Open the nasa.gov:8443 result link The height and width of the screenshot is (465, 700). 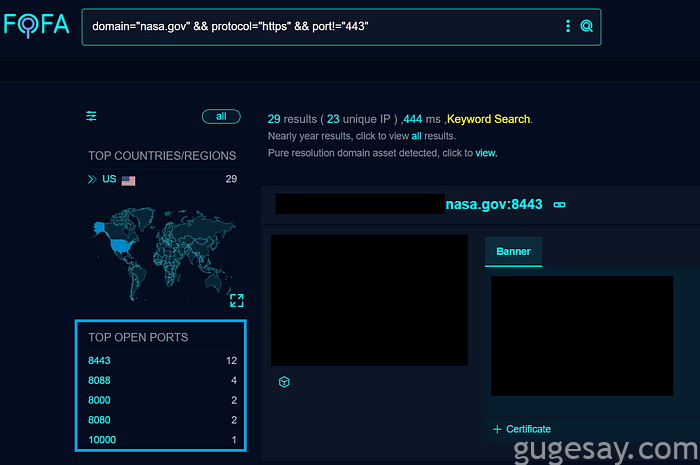[x=494, y=204]
